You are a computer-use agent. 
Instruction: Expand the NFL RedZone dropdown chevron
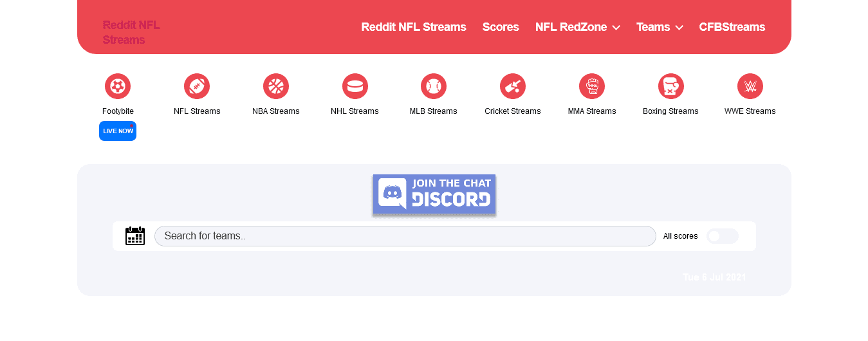pyautogui.click(x=616, y=28)
